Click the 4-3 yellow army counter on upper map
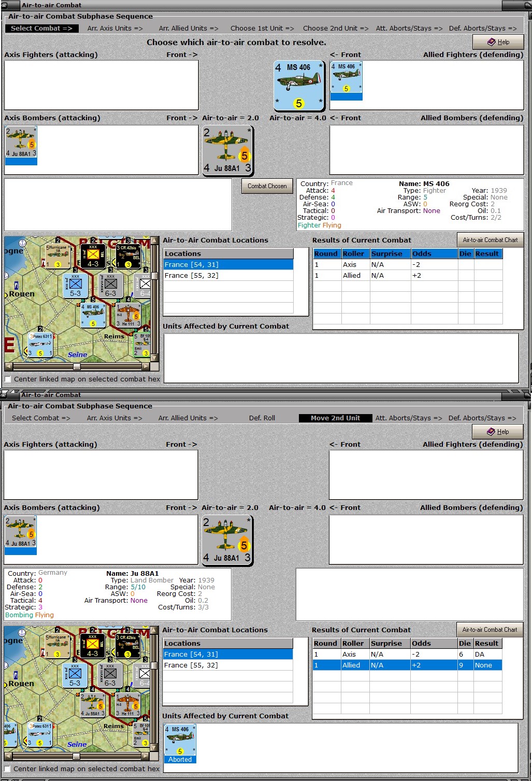The width and height of the screenshot is (532, 781). pos(93,255)
